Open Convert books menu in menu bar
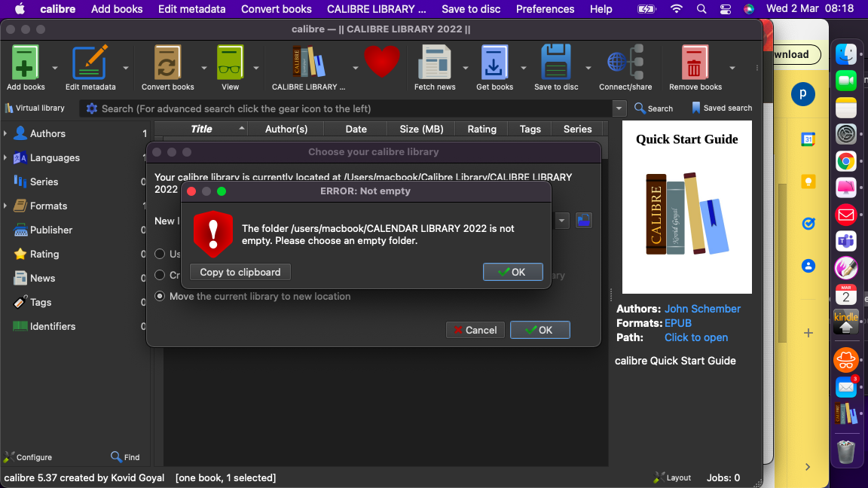Screen dimensions: 868x488 277,9
